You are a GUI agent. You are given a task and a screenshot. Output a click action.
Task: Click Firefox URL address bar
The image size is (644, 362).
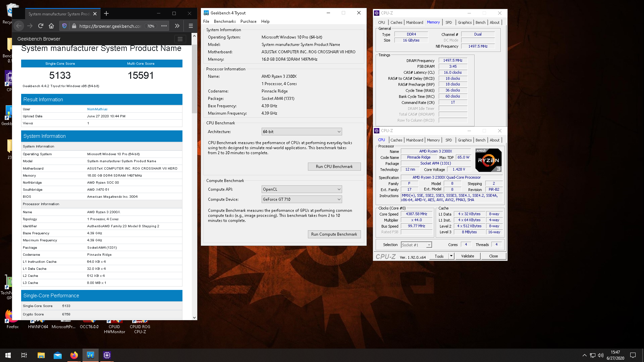point(110,26)
